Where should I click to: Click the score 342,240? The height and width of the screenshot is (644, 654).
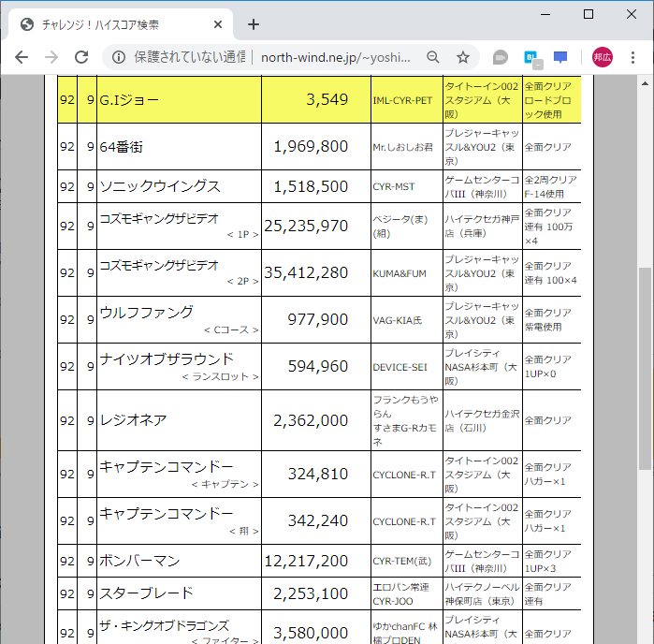tap(318, 520)
